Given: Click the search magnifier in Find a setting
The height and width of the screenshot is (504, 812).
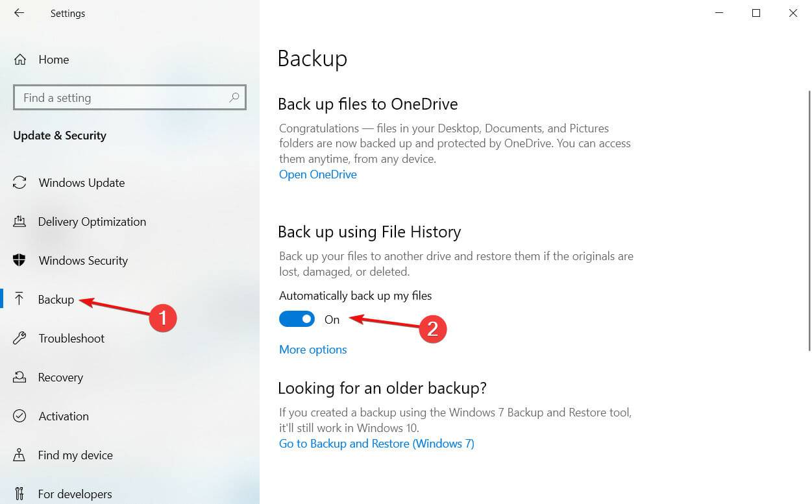Looking at the screenshot, I should [234, 97].
